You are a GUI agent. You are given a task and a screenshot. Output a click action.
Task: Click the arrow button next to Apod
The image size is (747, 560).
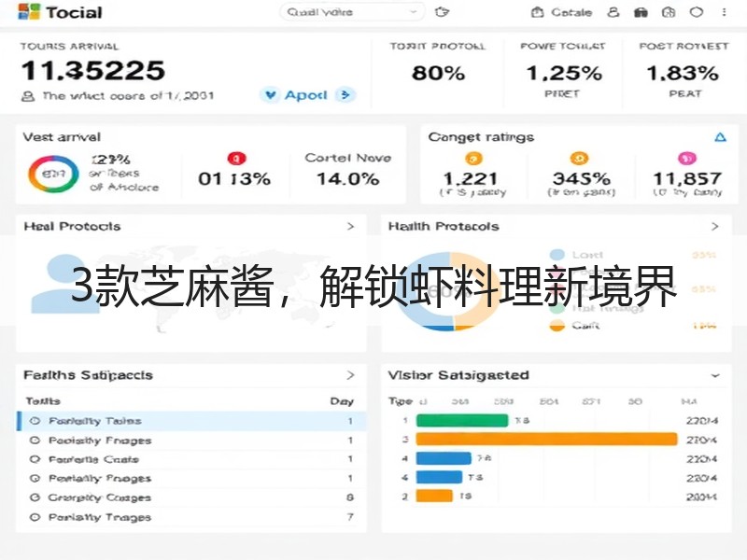(x=345, y=95)
